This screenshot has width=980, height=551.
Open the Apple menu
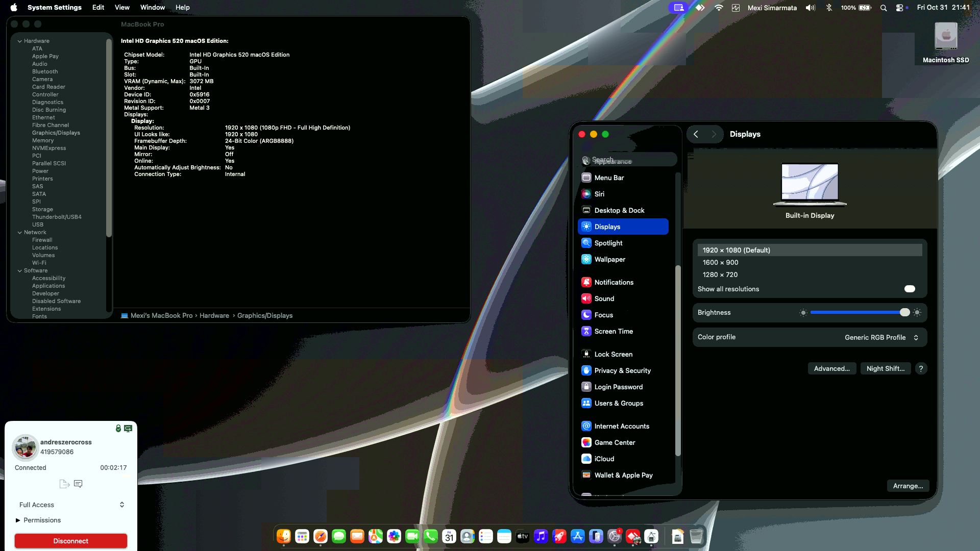[14, 8]
